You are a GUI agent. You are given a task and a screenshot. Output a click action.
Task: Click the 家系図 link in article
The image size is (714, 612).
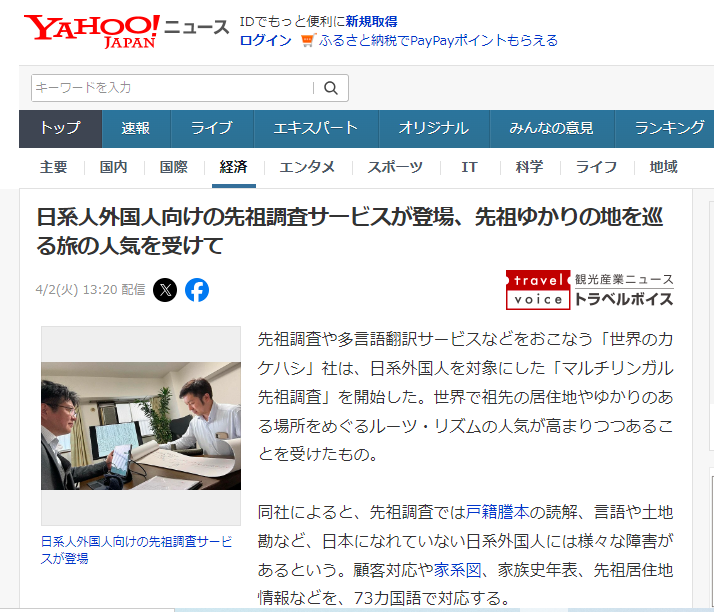coord(457,570)
